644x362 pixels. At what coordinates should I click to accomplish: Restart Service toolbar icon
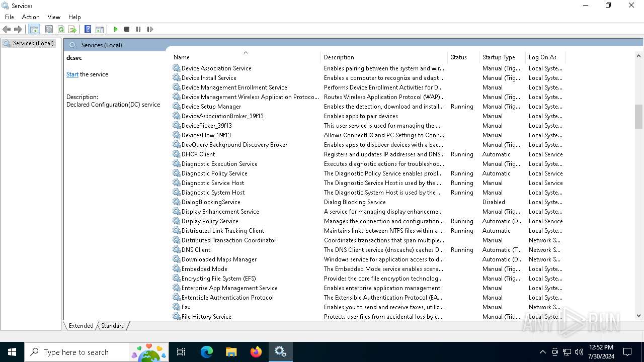click(150, 29)
